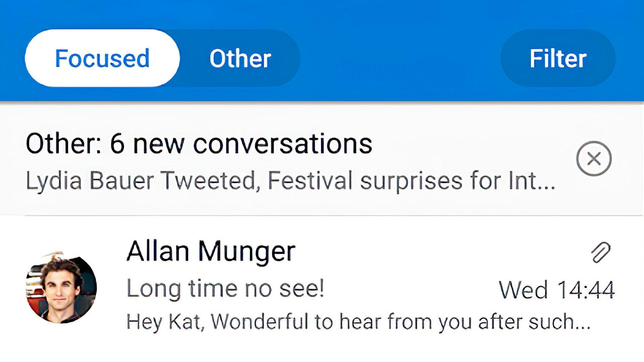This screenshot has width=644, height=362.
Task: Open the 'Hey Kat, Wonderful to hear' preview
Action: pos(358,322)
